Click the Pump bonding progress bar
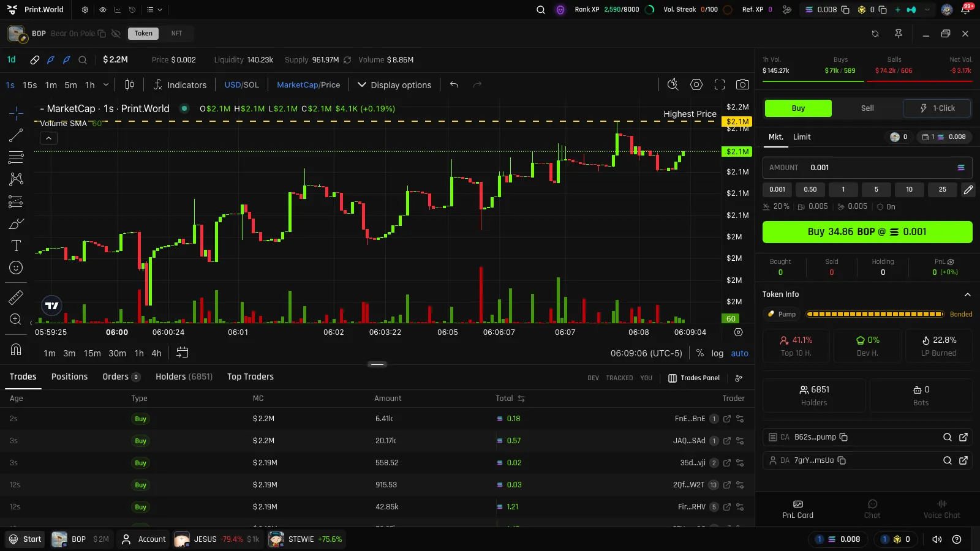The image size is (980, 551). pos(875,314)
